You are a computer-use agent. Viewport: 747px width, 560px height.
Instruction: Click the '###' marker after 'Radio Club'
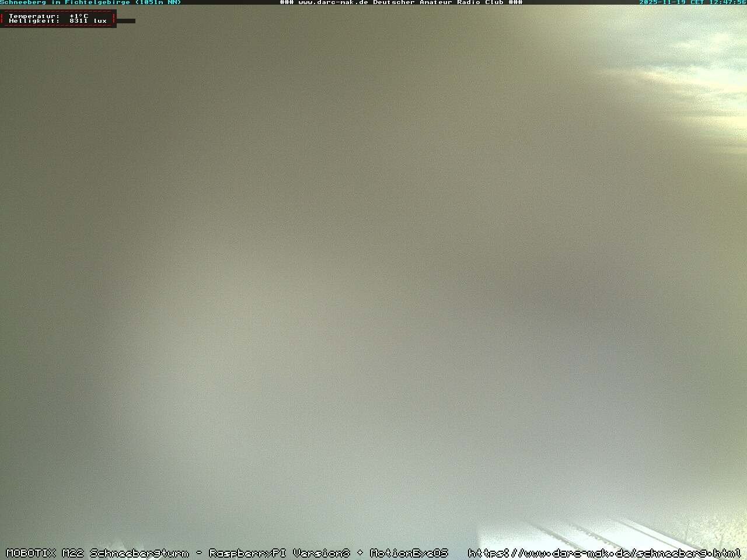[515, 2]
